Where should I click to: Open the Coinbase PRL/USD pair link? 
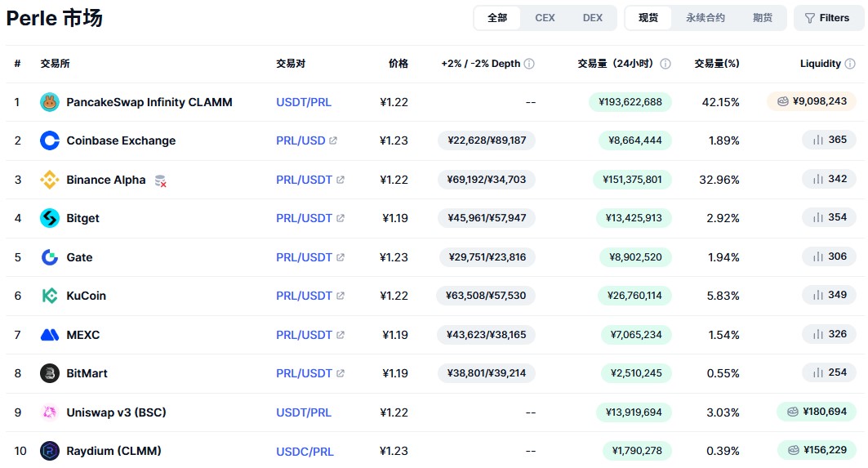point(301,140)
